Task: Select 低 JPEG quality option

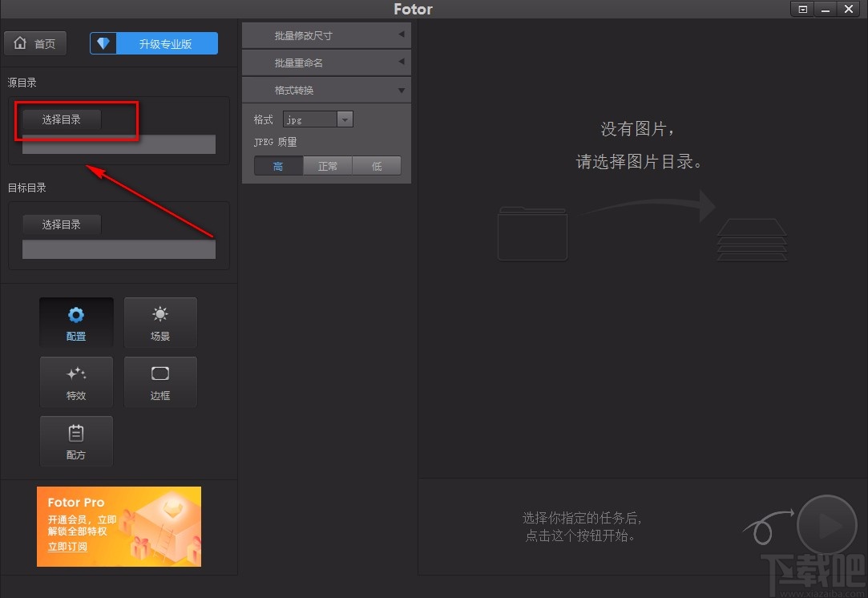Action: (377, 165)
